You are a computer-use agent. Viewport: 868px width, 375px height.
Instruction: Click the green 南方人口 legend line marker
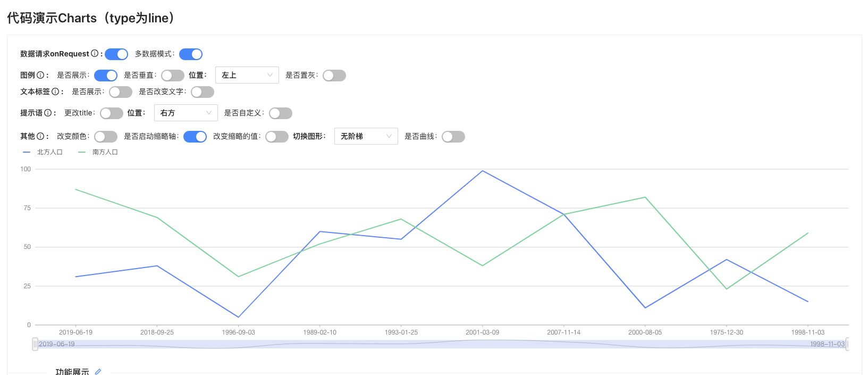click(x=82, y=152)
